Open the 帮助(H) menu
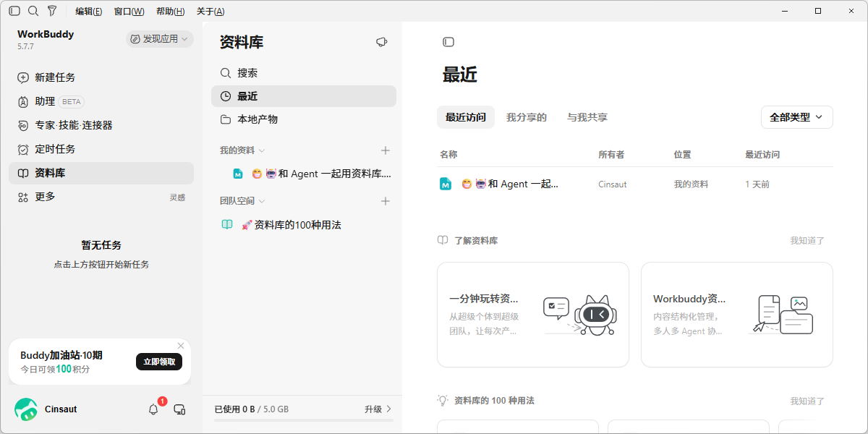Screen dimensions: 868x434 (170, 12)
